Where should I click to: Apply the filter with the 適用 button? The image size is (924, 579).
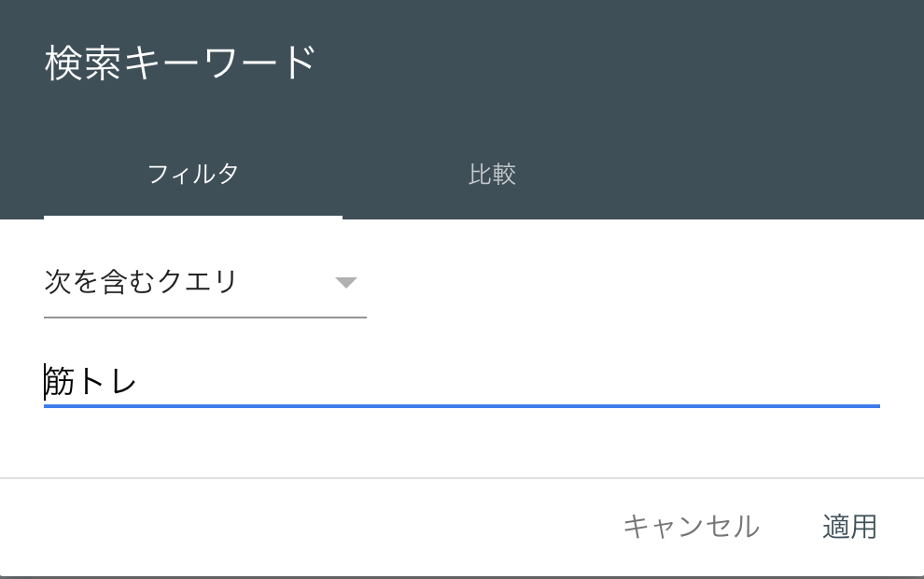tap(849, 527)
